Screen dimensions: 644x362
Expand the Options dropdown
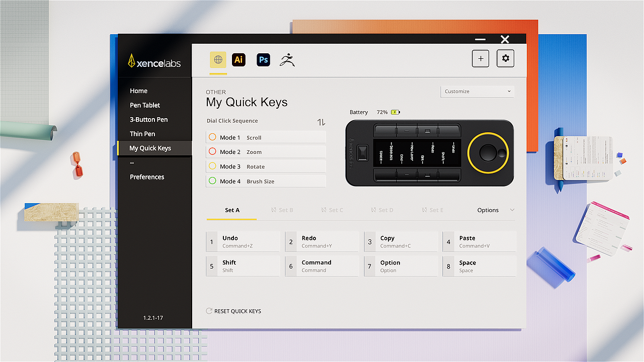[496, 210]
